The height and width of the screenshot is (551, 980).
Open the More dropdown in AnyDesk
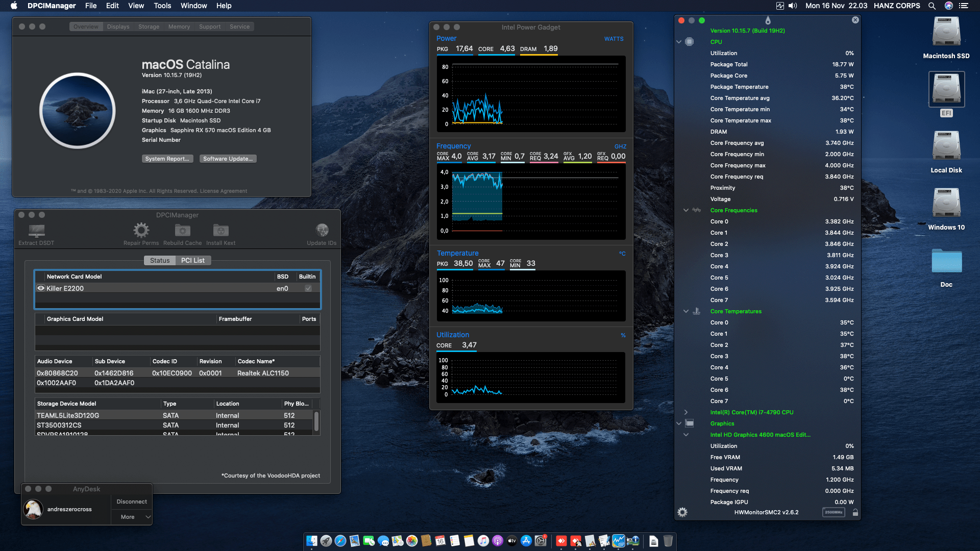click(x=132, y=517)
